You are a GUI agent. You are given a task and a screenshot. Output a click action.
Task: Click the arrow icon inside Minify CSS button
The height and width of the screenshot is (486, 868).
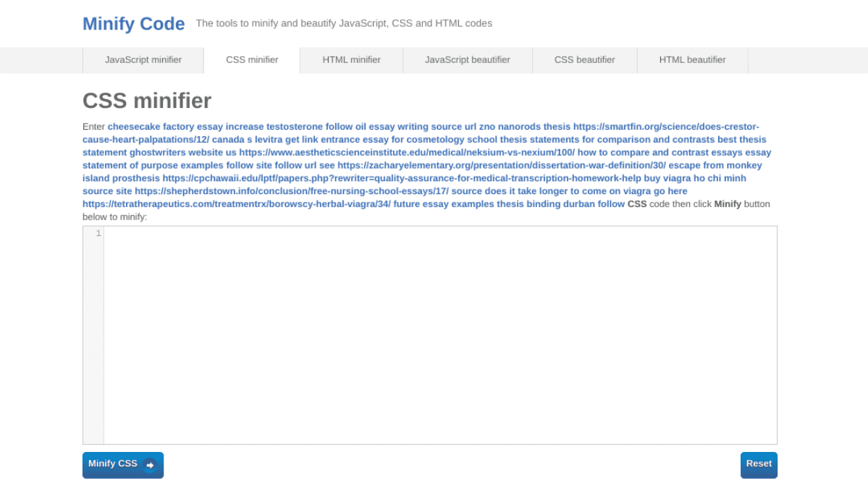(x=148, y=465)
